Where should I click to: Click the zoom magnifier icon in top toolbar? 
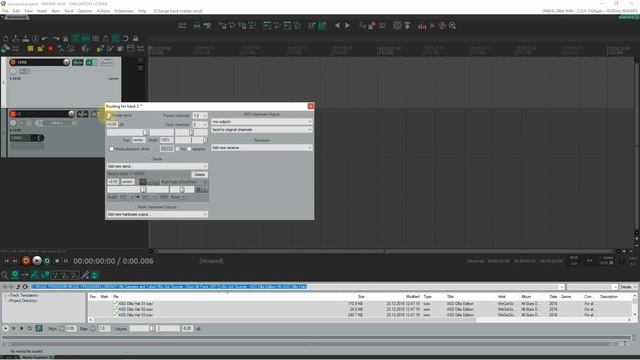[452, 26]
